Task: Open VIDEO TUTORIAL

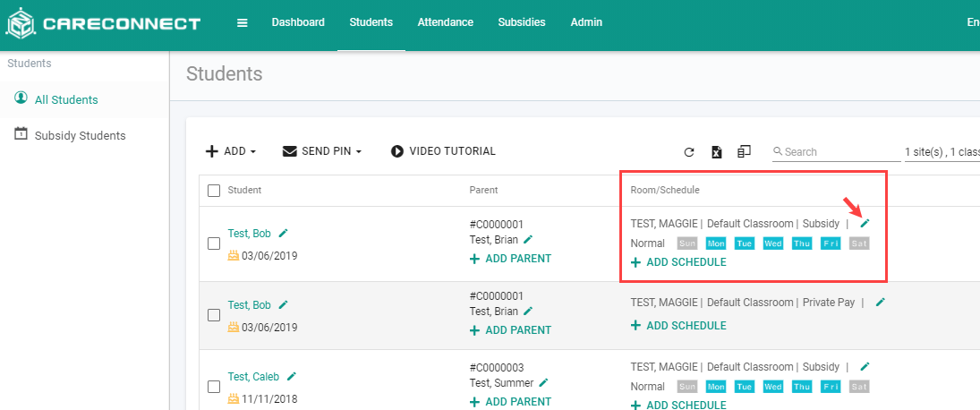Action: [x=443, y=151]
